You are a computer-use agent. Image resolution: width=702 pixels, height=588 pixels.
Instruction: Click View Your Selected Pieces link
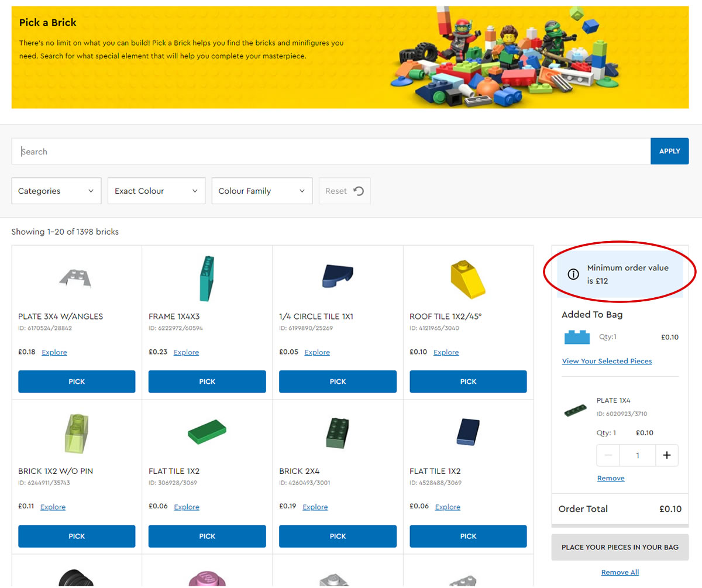tap(607, 361)
